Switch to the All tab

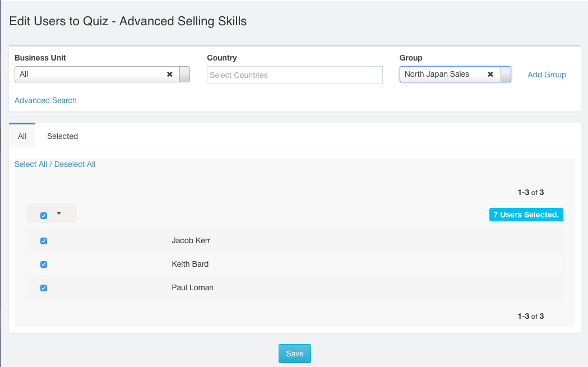[x=22, y=136]
